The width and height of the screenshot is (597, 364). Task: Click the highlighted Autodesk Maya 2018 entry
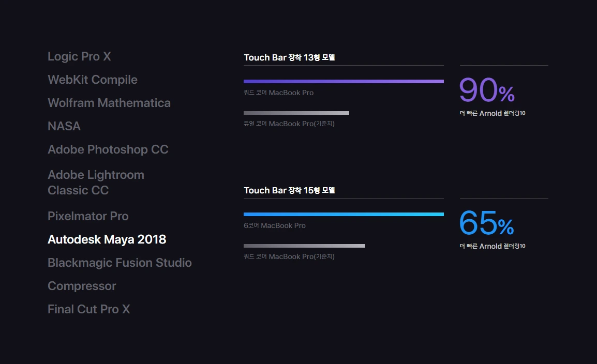pyautogui.click(x=107, y=239)
